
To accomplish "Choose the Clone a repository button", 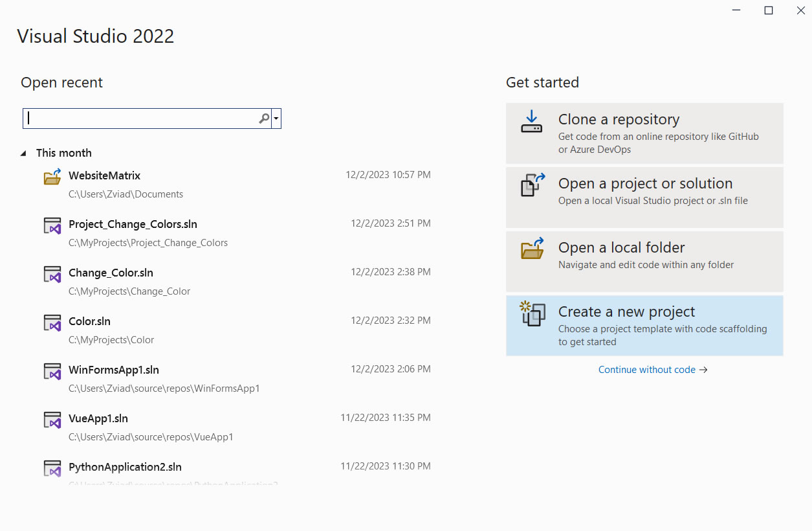I will (x=644, y=133).
